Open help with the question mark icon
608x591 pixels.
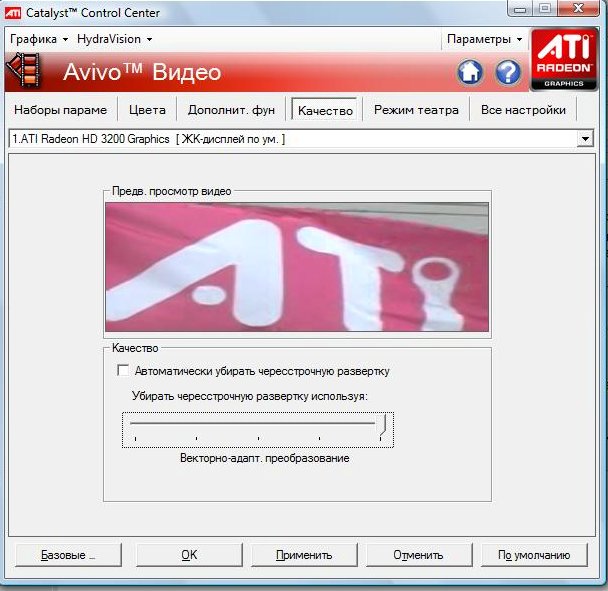click(x=508, y=72)
